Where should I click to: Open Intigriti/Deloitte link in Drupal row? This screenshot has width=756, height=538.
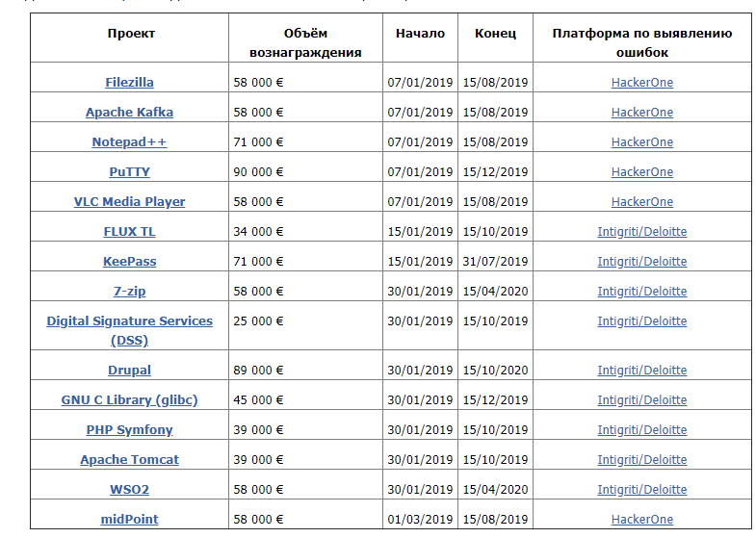pyautogui.click(x=641, y=371)
